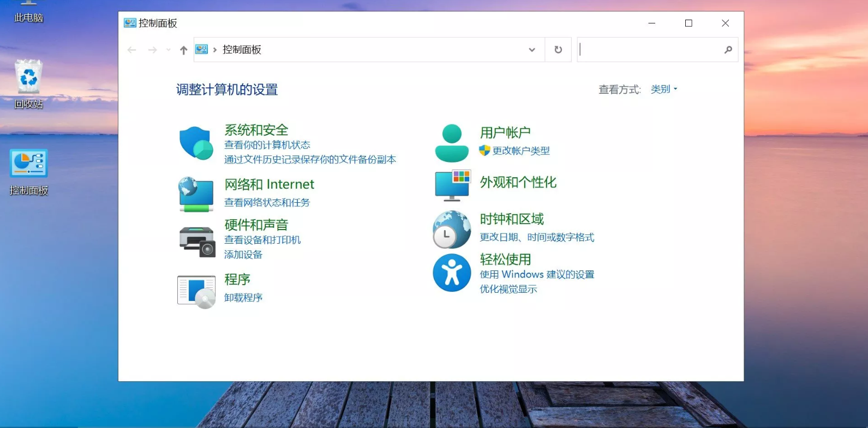The width and height of the screenshot is (868, 428).
Task: Expand the address bar history dropdown
Action: (x=532, y=50)
